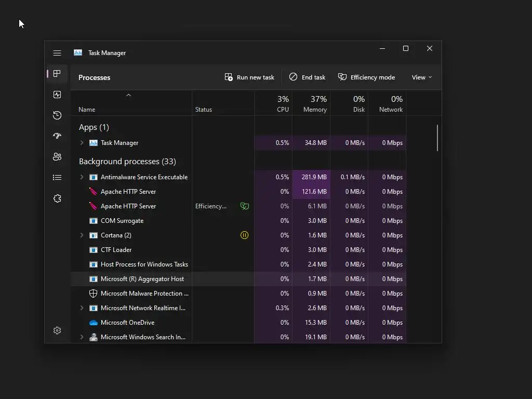Image resolution: width=532 pixels, height=399 pixels.
Task: Click the End task circle icon
Action: point(293,77)
